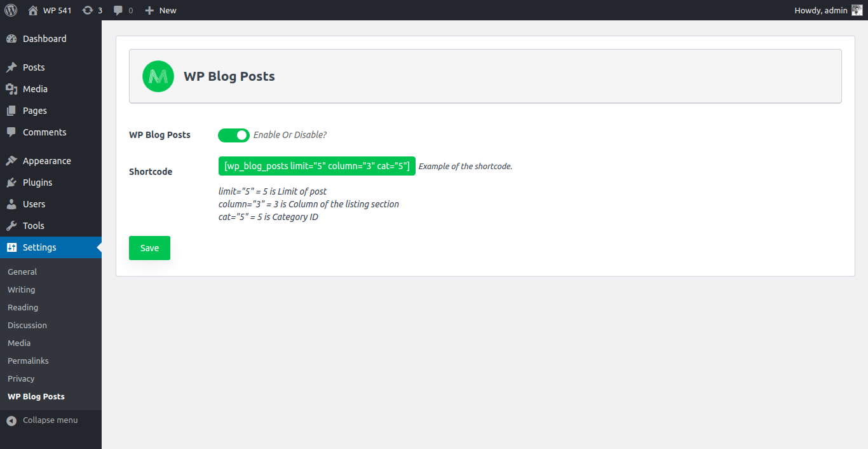This screenshot has height=449, width=868.
Task: Click the 'cat="5"' description line
Action: pos(268,217)
